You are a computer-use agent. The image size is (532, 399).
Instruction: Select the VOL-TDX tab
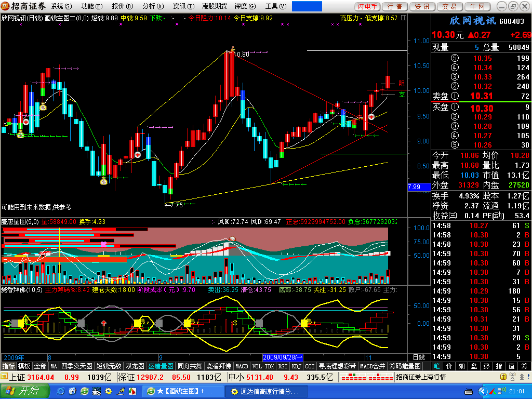click(263, 366)
